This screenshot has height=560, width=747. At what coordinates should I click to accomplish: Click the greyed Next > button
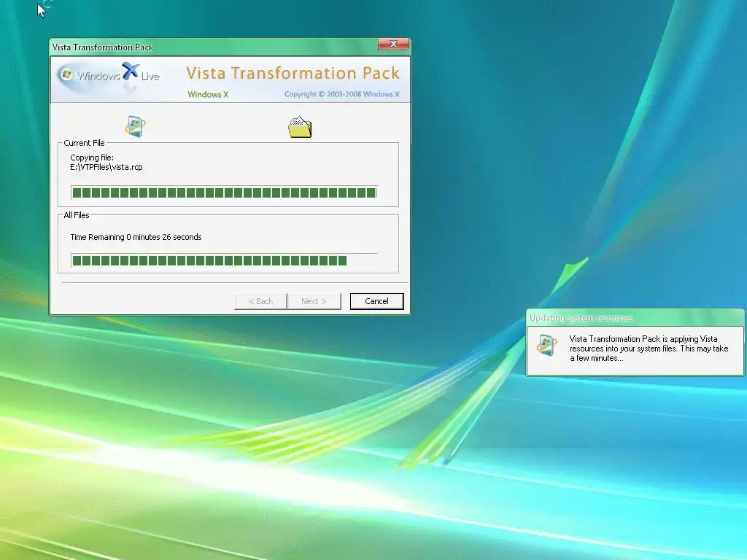point(314,301)
